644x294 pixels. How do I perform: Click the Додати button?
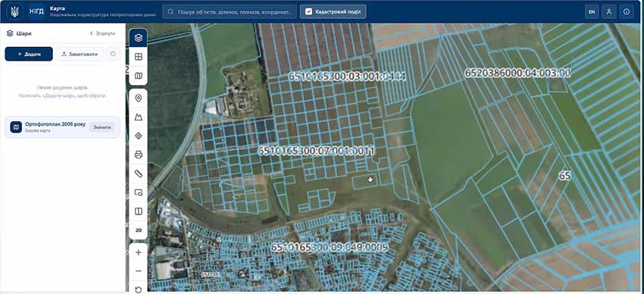(29, 54)
